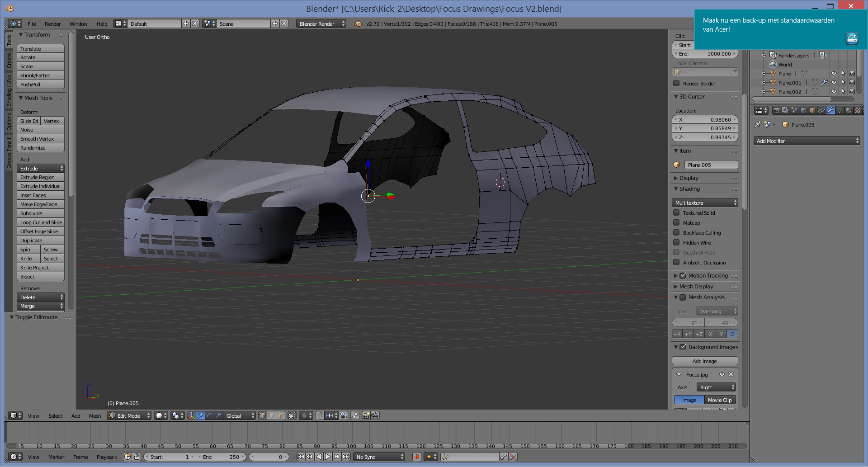
Task: Switch to the Shading / UVs tab
Action: click(9, 90)
